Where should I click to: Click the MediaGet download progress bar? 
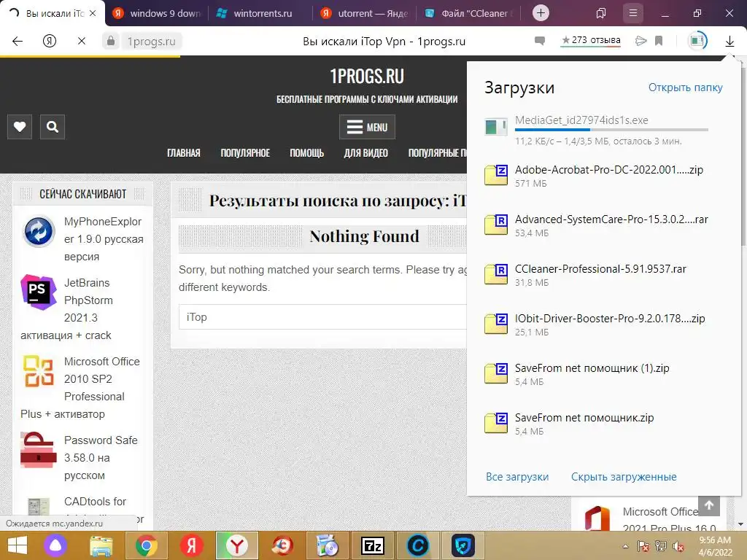click(611, 130)
